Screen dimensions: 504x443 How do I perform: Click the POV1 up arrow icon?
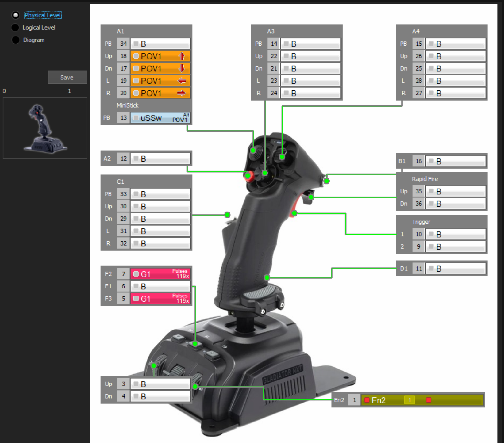[x=182, y=56]
